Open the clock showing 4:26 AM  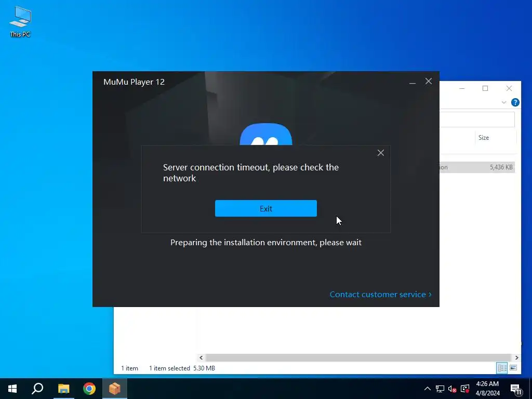tap(487, 389)
